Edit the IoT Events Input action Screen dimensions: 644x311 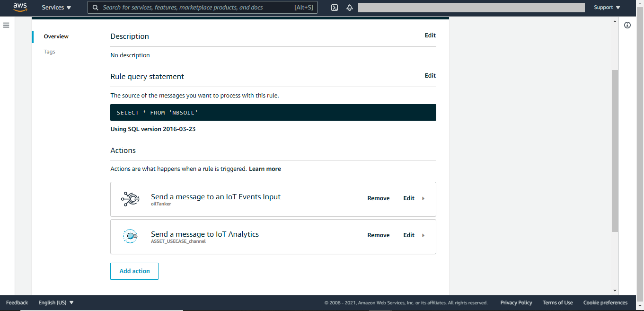point(409,198)
